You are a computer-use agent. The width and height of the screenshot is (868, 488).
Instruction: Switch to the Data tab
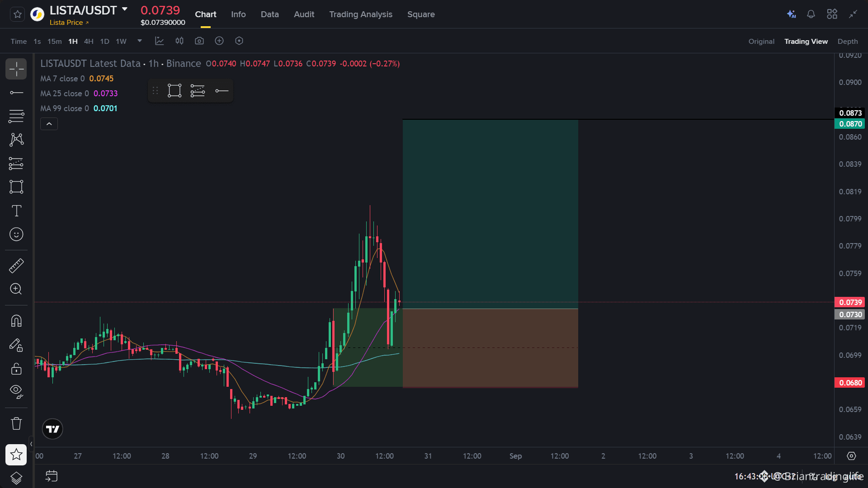270,14
